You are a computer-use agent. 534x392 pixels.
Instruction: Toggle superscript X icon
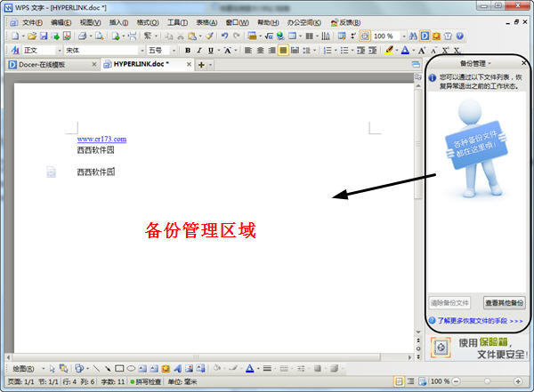[x=445, y=51]
